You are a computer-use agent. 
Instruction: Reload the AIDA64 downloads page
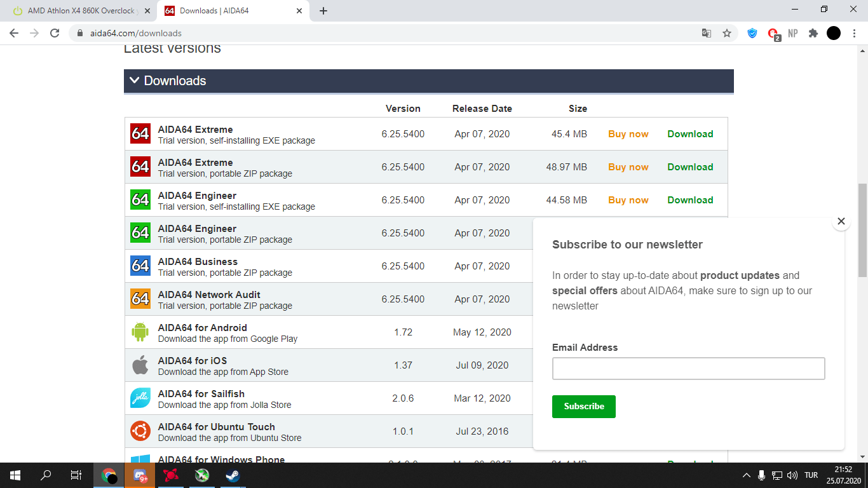click(x=55, y=33)
